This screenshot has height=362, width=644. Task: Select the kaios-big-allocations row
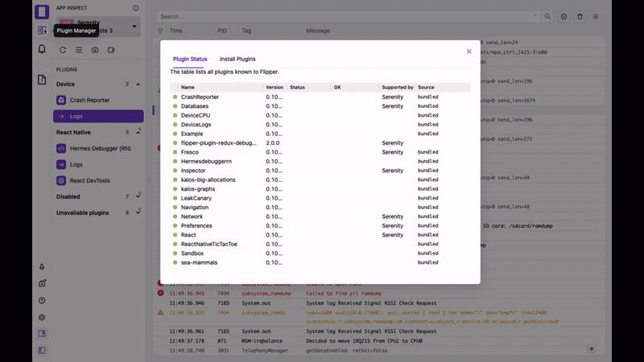(320, 179)
